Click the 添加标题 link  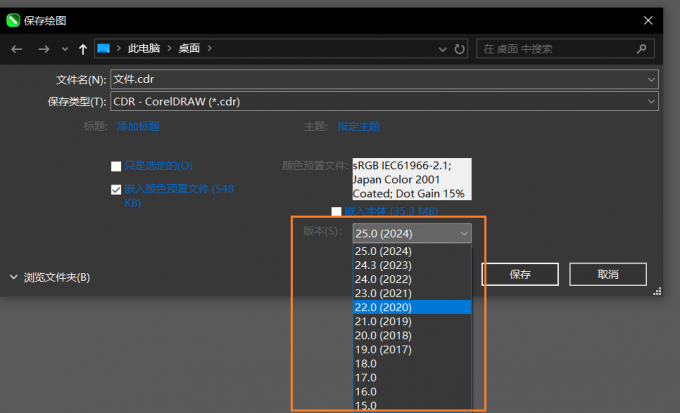[x=138, y=126]
